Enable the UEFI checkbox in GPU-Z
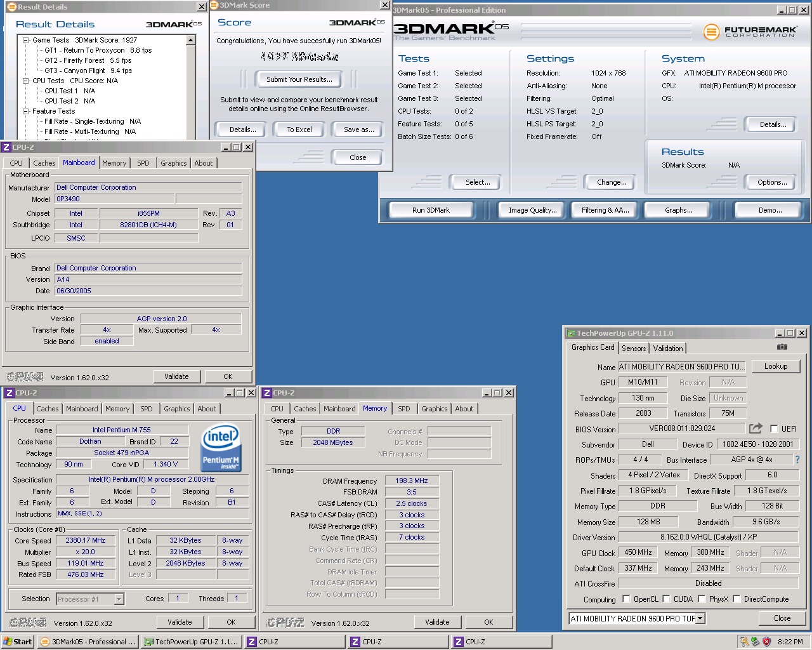 774,428
